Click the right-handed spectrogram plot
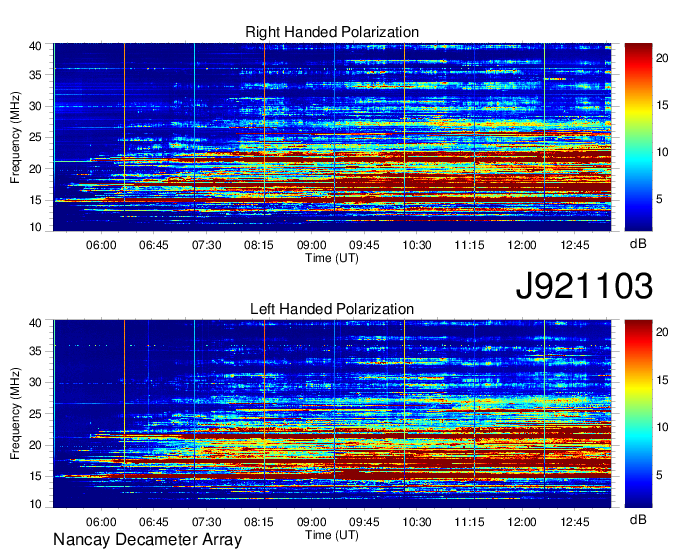680x552 pixels. [x=332, y=137]
